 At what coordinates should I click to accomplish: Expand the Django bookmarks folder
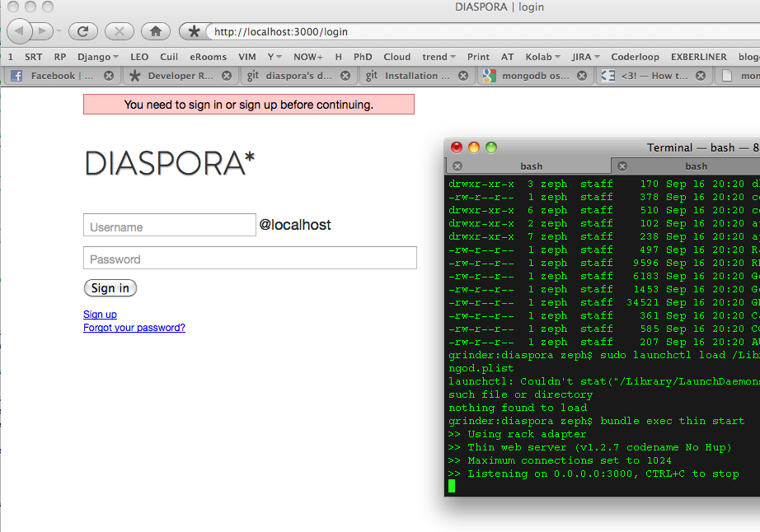point(97,57)
